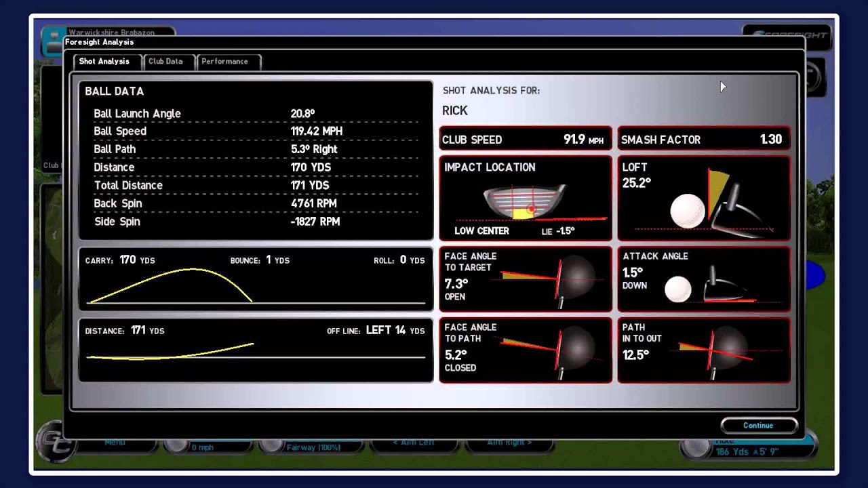
Task: Click the ROLL 0 YDS reading
Action: 399,260
